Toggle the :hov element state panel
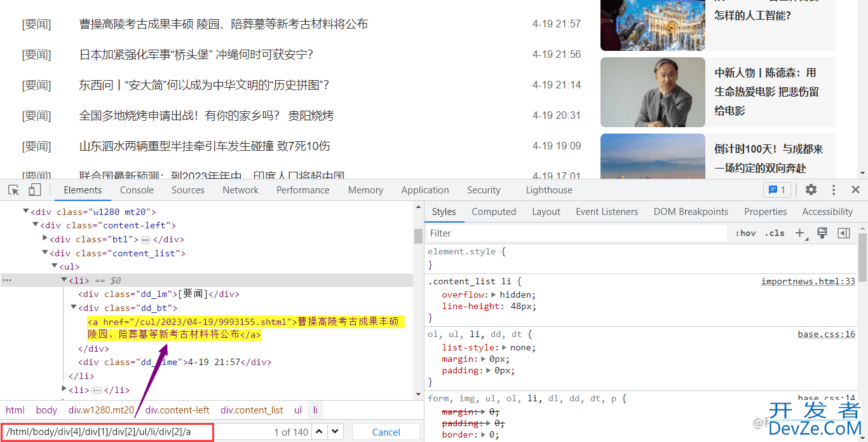 pyautogui.click(x=745, y=233)
